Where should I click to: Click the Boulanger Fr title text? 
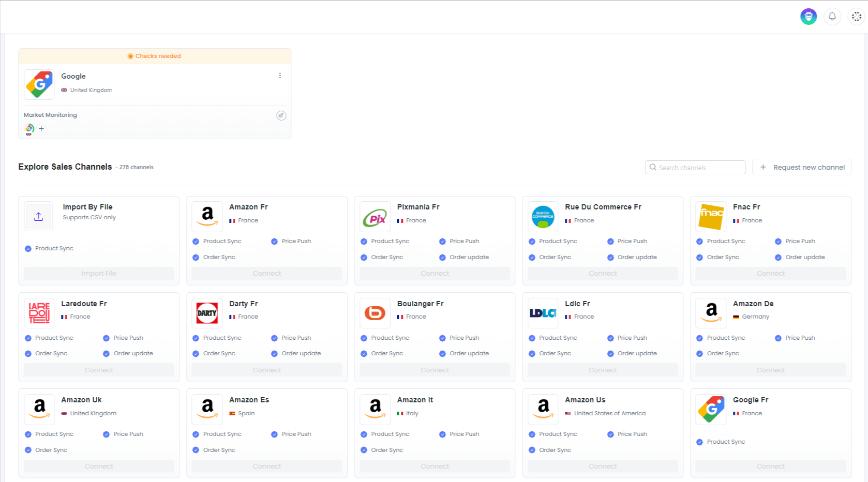point(421,304)
